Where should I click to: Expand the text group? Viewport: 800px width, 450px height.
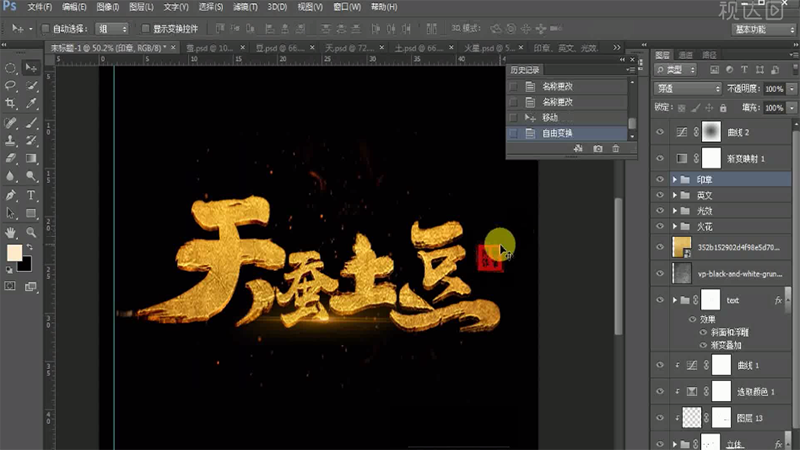point(674,300)
